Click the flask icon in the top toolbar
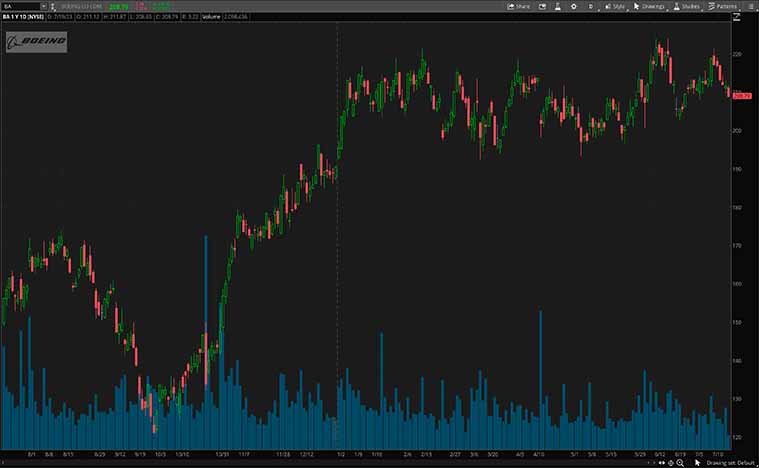 click(x=558, y=6)
